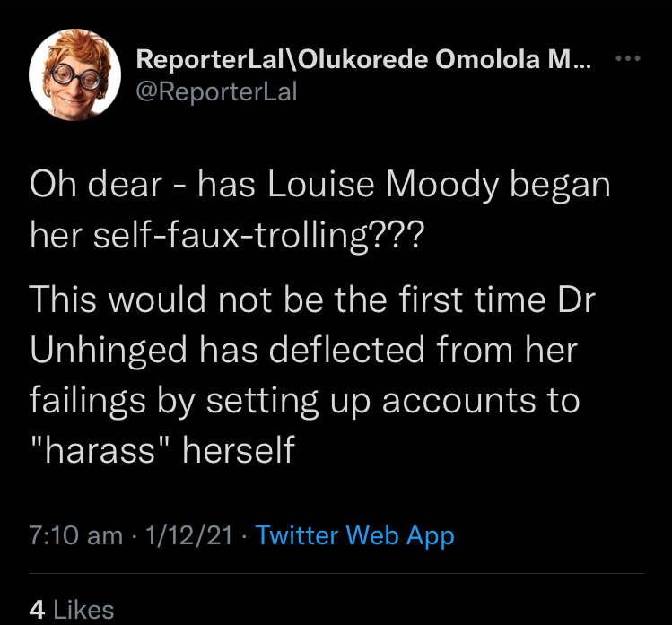Click the @ReporterLal handle
This screenshot has height=625, width=672.
(x=215, y=91)
